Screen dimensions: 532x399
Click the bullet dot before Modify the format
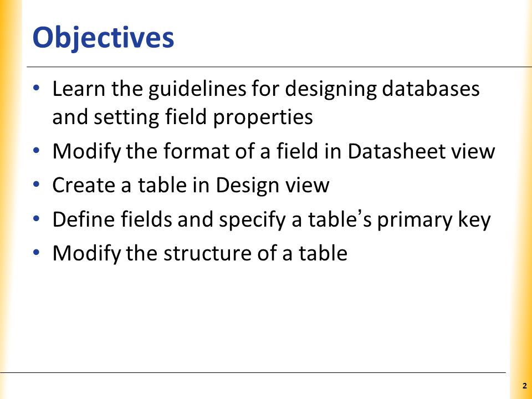pyautogui.click(x=37, y=150)
